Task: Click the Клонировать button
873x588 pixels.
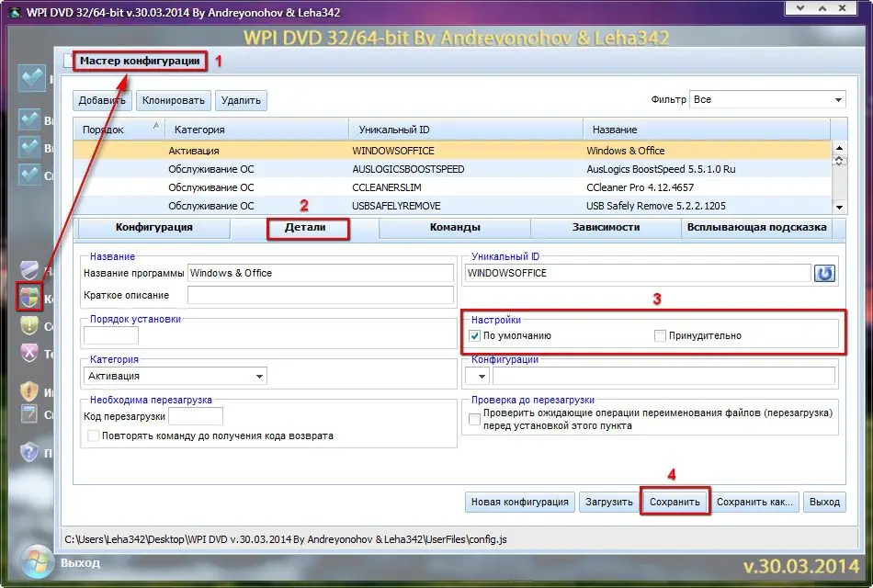Action: [x=173, y=100]
